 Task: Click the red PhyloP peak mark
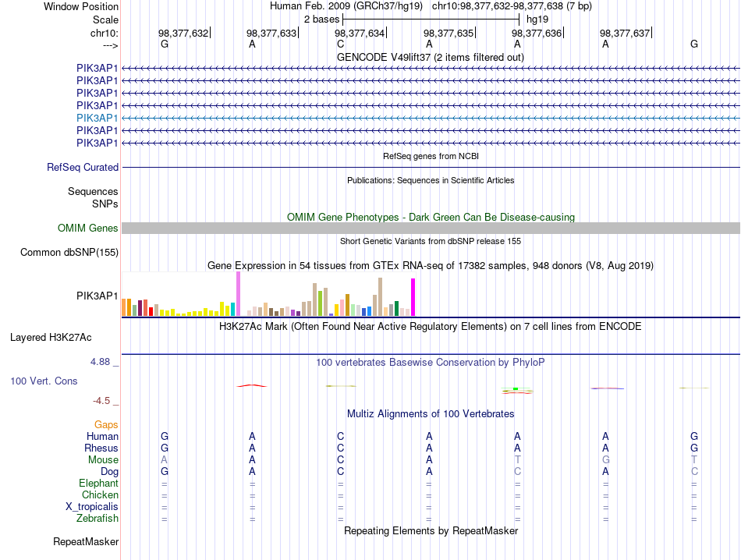pyautogui.click(x=252, y=385)
